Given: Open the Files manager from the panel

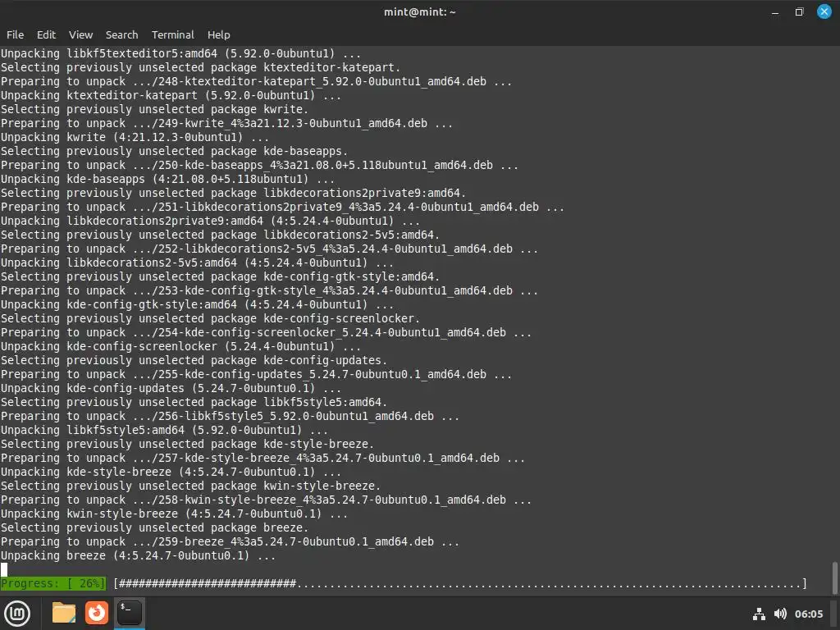Looking at the screenshot, I should 64,613.
